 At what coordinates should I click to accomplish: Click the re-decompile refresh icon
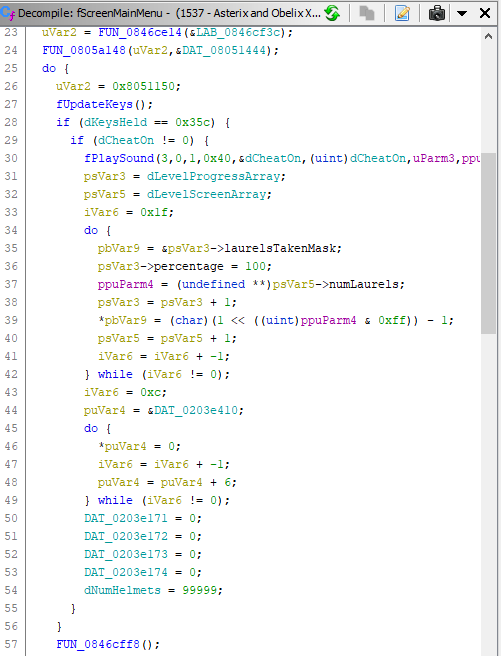(x=332, y=13)
